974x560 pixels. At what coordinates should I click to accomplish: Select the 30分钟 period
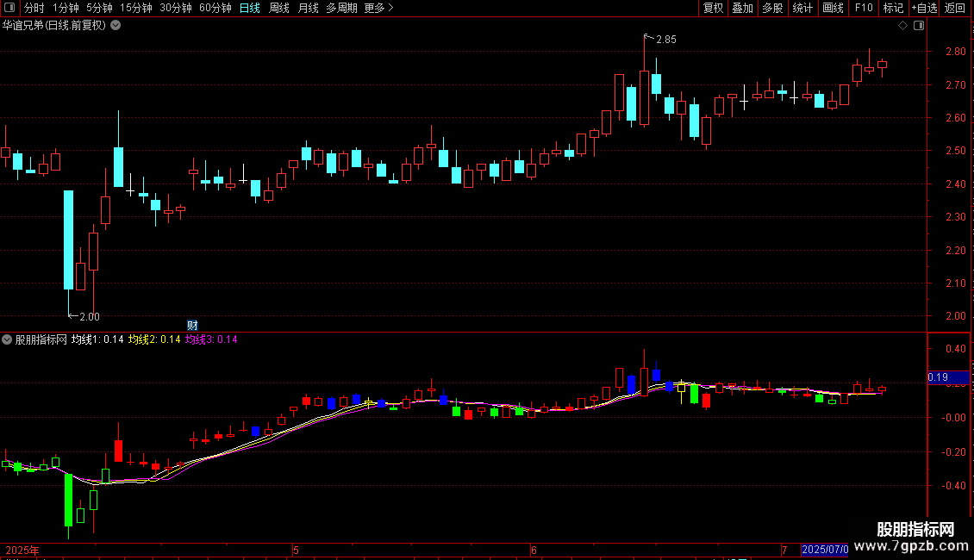[x=175, y=8]
